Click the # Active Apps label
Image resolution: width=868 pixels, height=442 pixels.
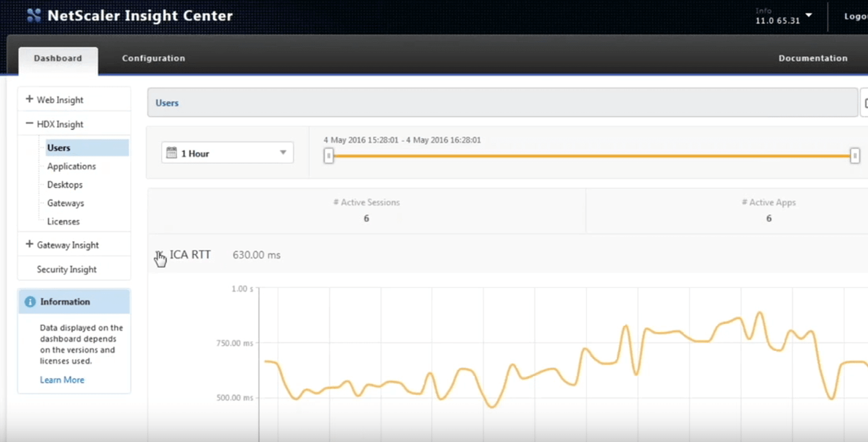(x=769, y=202)
